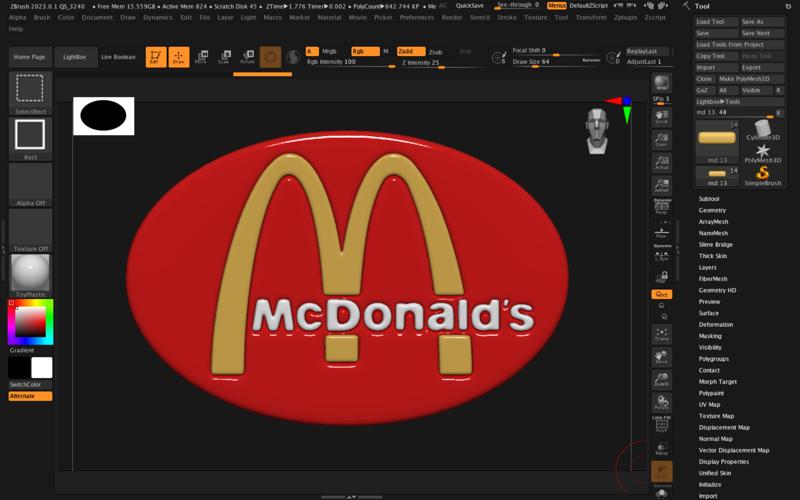Expand the Polypaint section
Image resolution: width=800 pixels, height=500 pixels.
[x=711, y=393]
